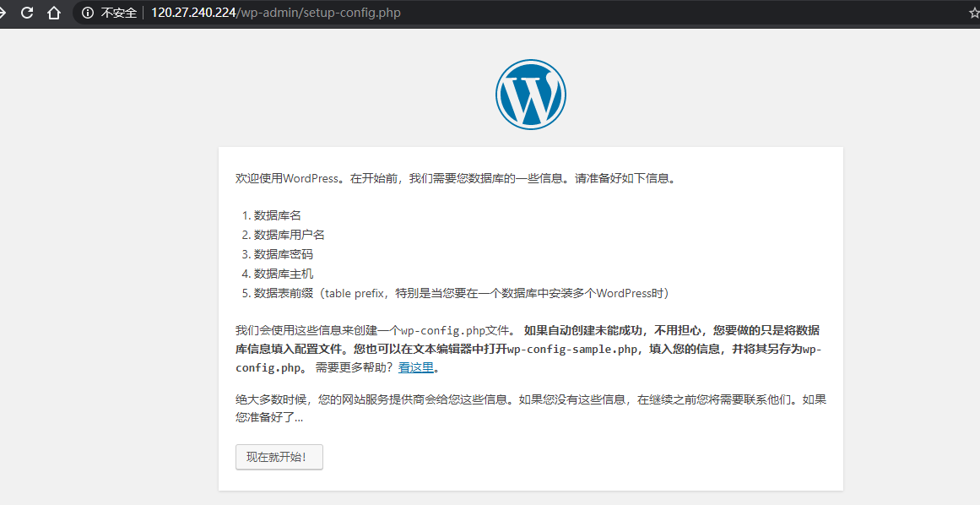Click the 不安全 security label
Screen dimensions: 980x505
coord(118,13)
